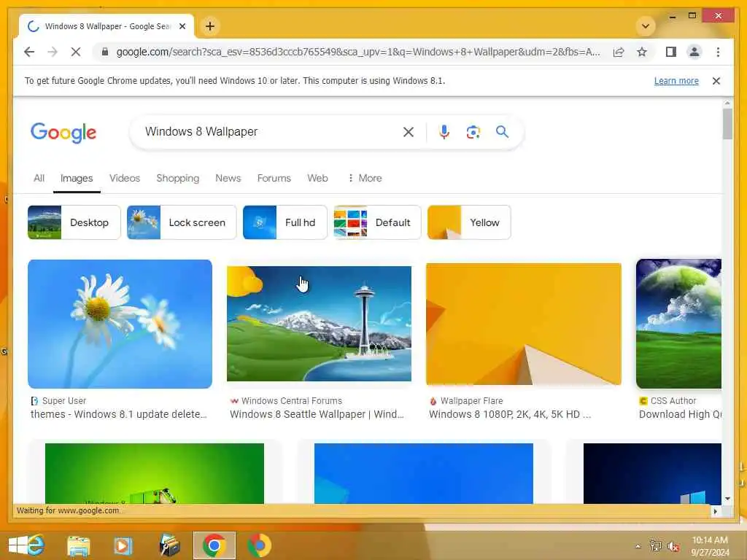Image resolution: width=747 pixels, height=560 pixels.
Task: Select the Images tab
Action: tap(76, 178)
